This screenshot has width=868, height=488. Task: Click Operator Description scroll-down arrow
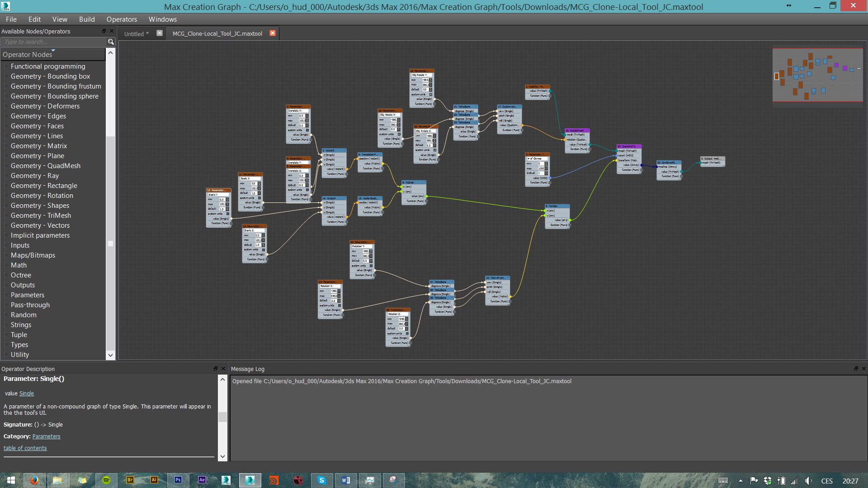(222, 457)
